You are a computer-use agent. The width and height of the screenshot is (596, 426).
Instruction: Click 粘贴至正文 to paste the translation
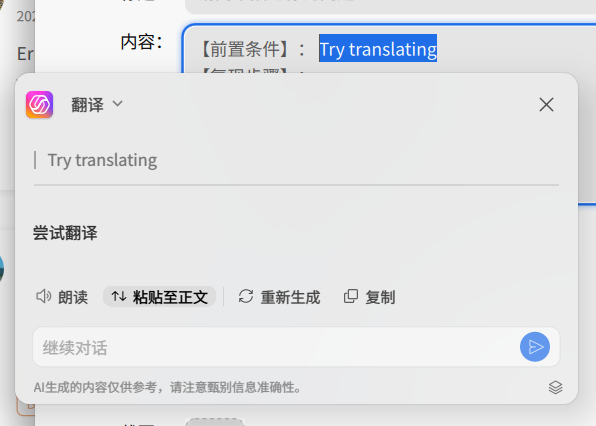[160, 297]
